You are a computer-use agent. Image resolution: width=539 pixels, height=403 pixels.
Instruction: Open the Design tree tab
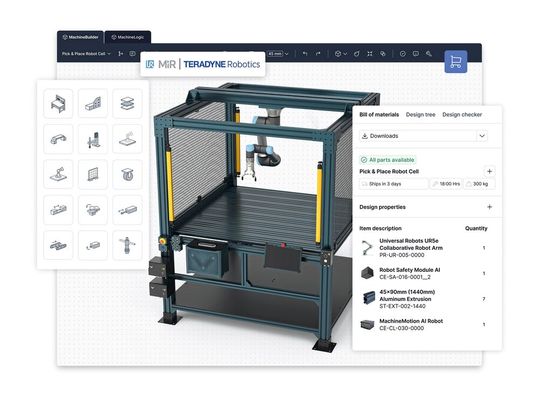click(420, 115)
